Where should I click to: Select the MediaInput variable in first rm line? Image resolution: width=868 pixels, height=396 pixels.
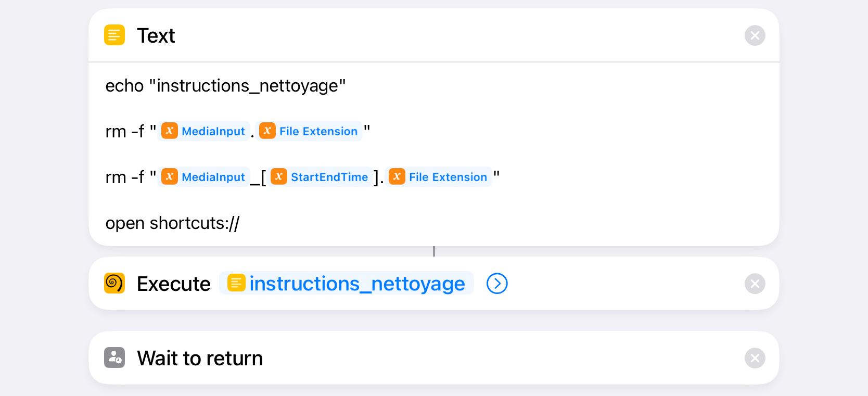(x=213, y=131)
